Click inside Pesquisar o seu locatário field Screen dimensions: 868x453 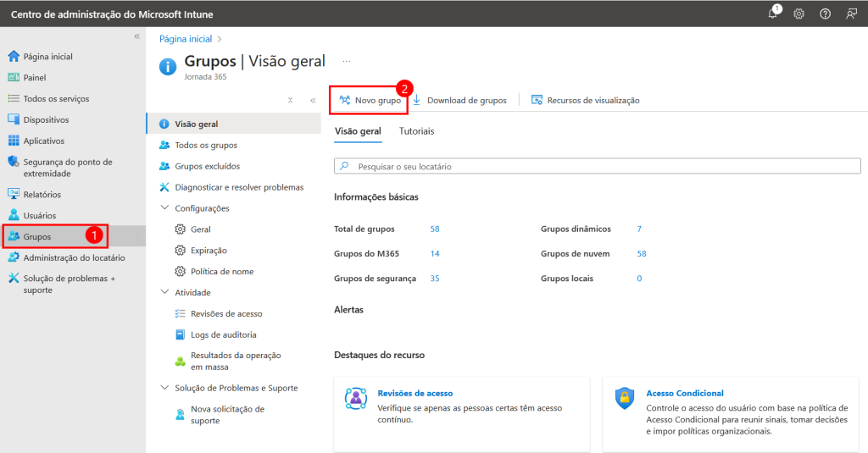pyautogui.click(x=598, y=166)
